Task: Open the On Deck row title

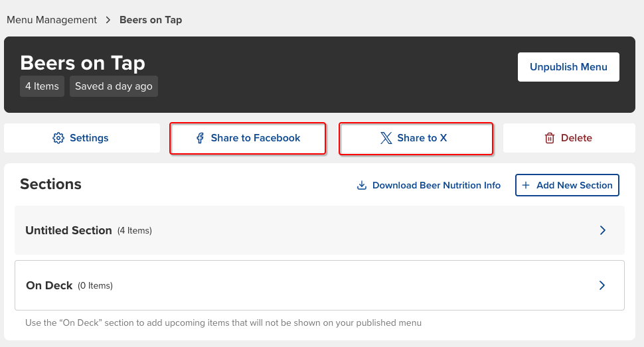Action: (x=49, y=285)
